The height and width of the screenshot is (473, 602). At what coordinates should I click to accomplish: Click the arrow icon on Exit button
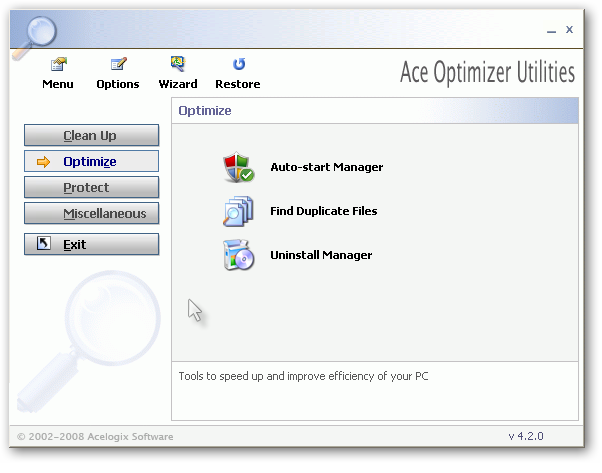(x=43, y=243)
